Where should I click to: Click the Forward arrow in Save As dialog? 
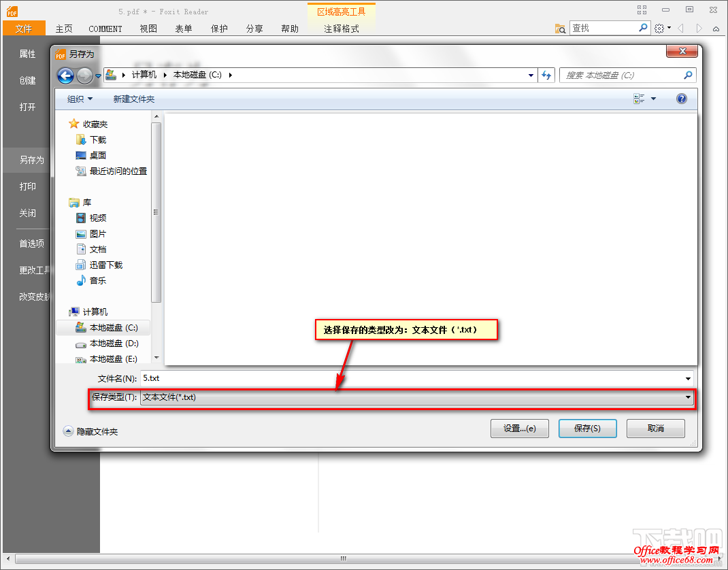coord(84,76)
